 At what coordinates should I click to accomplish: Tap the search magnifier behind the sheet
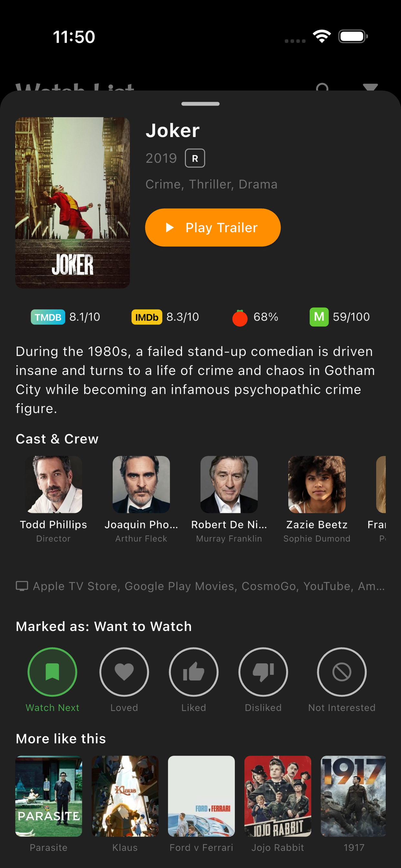(323, 87)
